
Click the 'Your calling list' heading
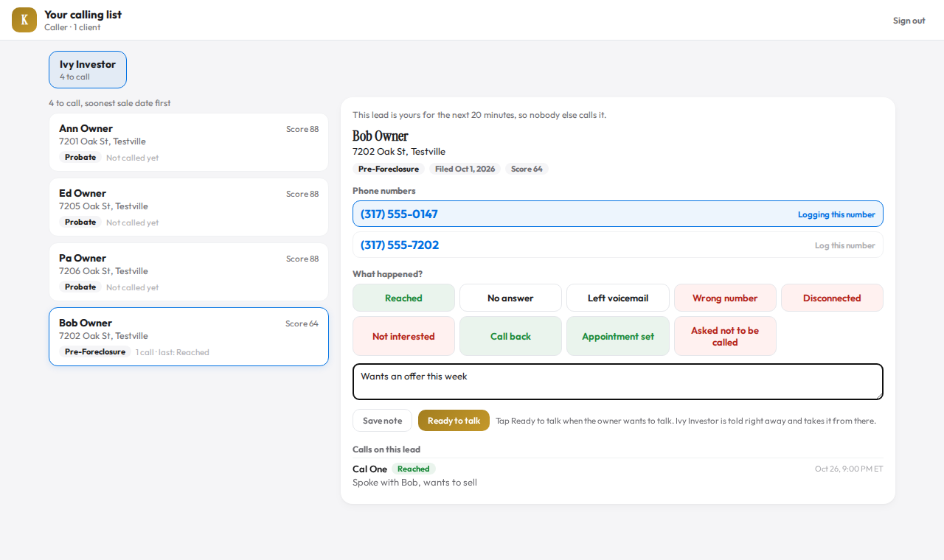tap(83, 15)
